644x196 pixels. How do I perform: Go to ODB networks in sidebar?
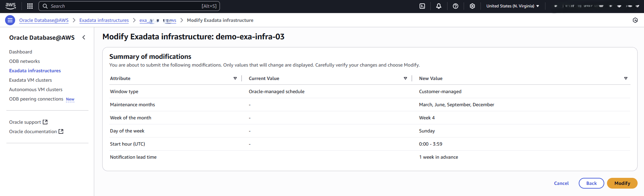coord(25,61)
